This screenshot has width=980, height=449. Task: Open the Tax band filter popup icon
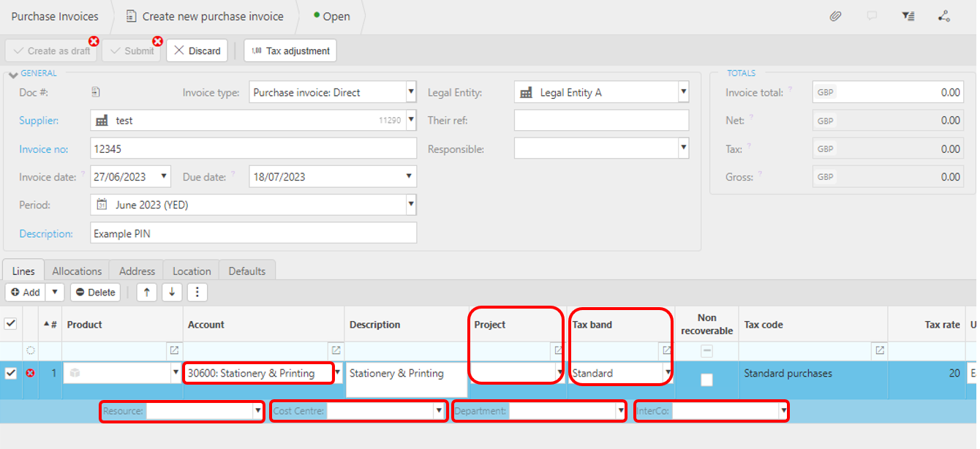pos(666,350)
